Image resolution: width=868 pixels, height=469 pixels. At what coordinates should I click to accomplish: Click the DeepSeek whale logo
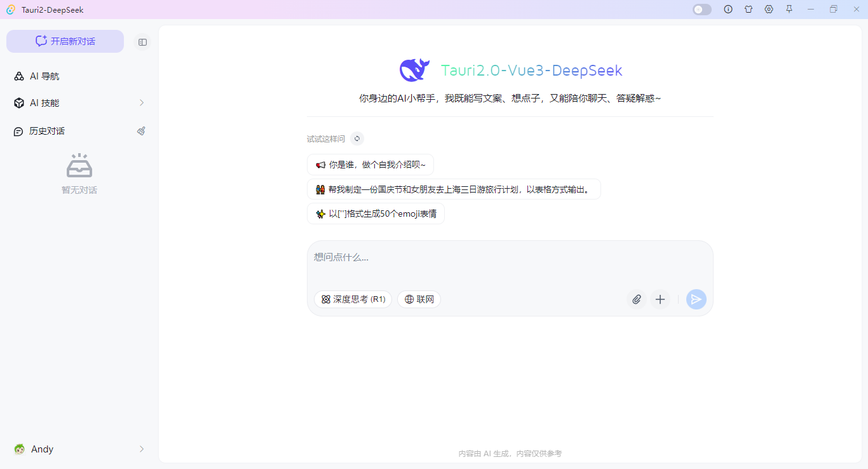click(414, 70)
